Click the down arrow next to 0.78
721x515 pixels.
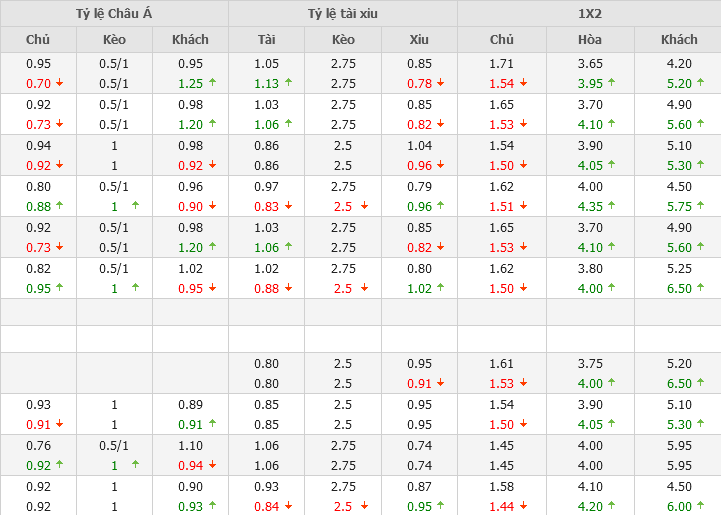pos(441,84)
